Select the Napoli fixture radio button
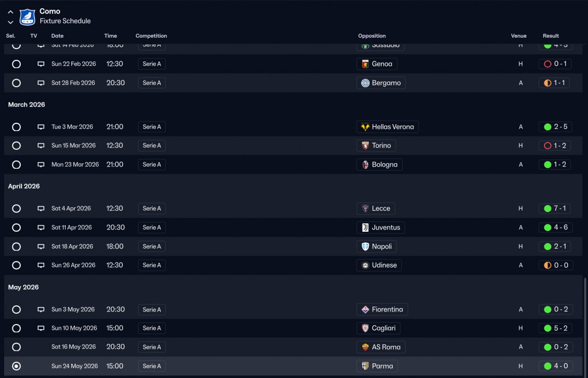588x378 pixels. coord(17,246)
